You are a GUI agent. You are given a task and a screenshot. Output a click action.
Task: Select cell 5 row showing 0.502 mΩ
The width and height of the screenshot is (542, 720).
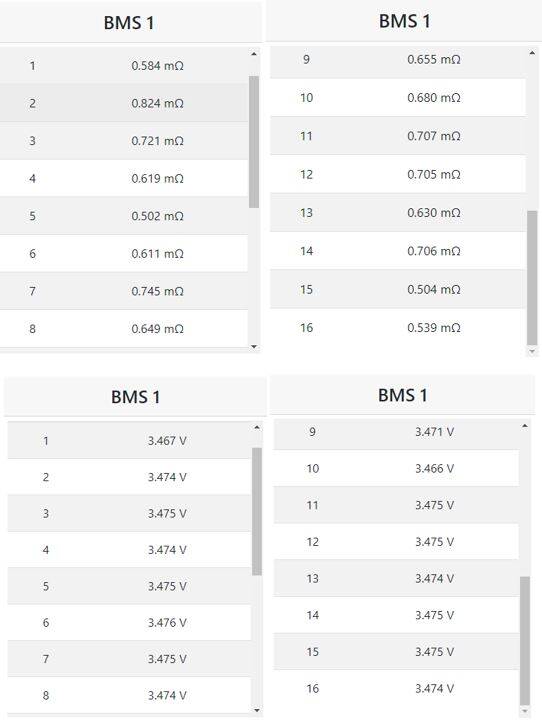coord(124,216)
